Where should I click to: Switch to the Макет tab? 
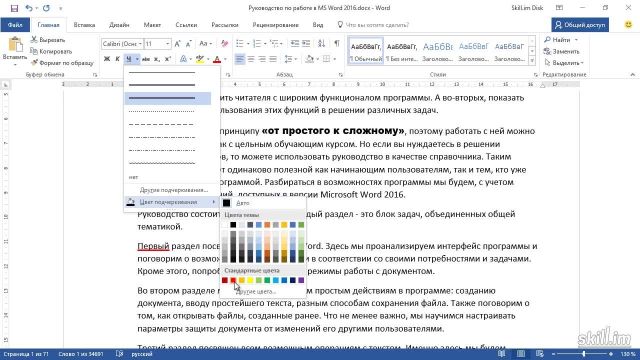click(152, 25)
